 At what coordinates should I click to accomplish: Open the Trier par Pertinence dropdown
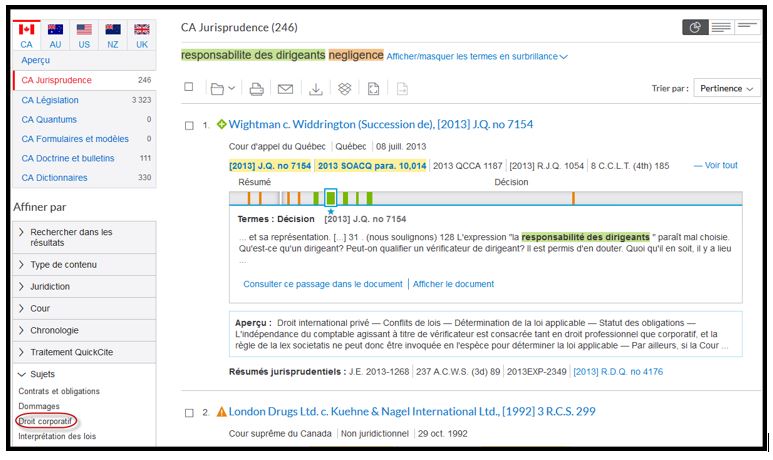pos(727,88)
